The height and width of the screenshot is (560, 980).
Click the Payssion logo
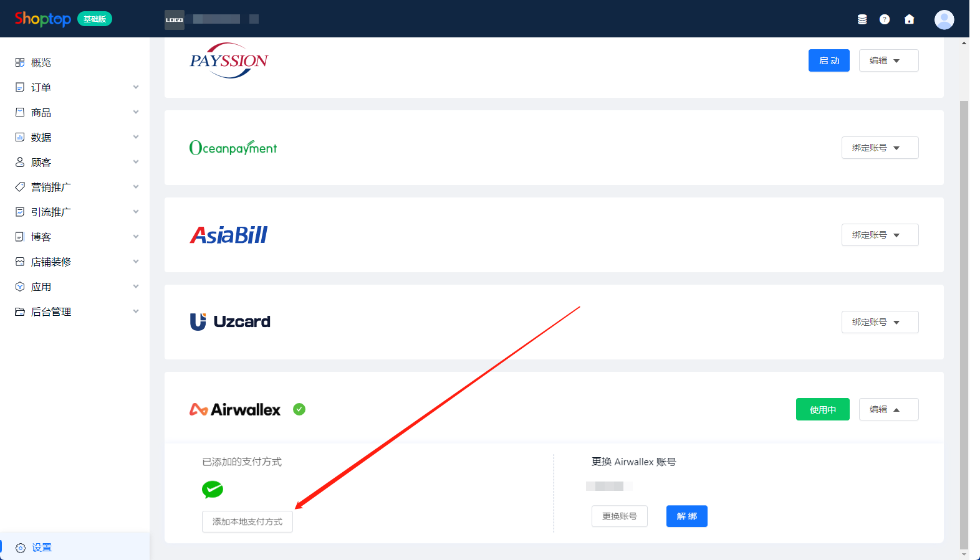(229, 60)
